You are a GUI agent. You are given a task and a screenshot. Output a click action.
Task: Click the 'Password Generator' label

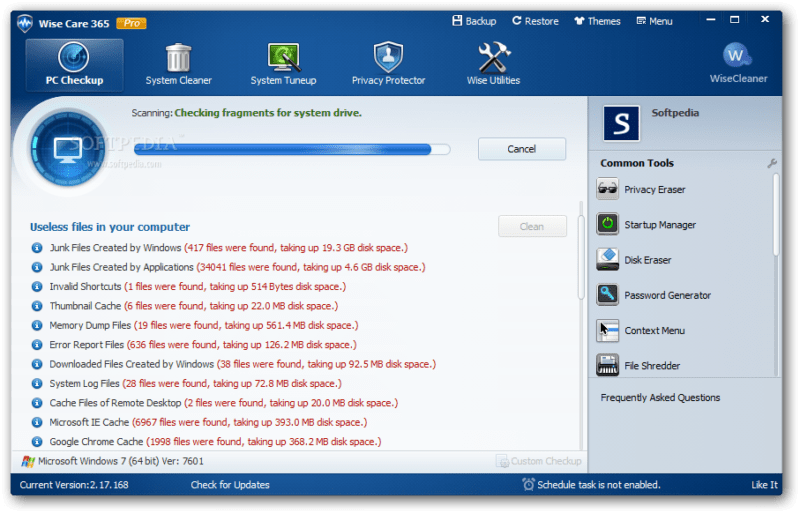tap(668, 295)
